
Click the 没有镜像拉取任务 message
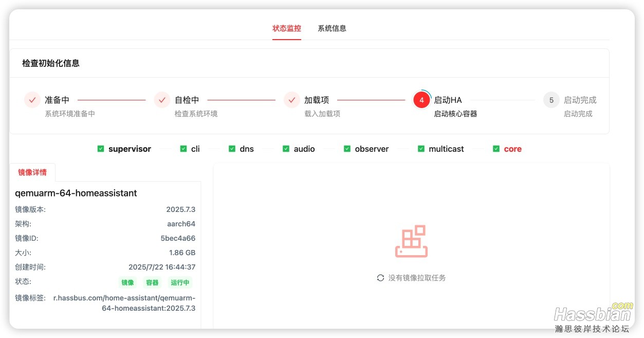coord(417,278)
